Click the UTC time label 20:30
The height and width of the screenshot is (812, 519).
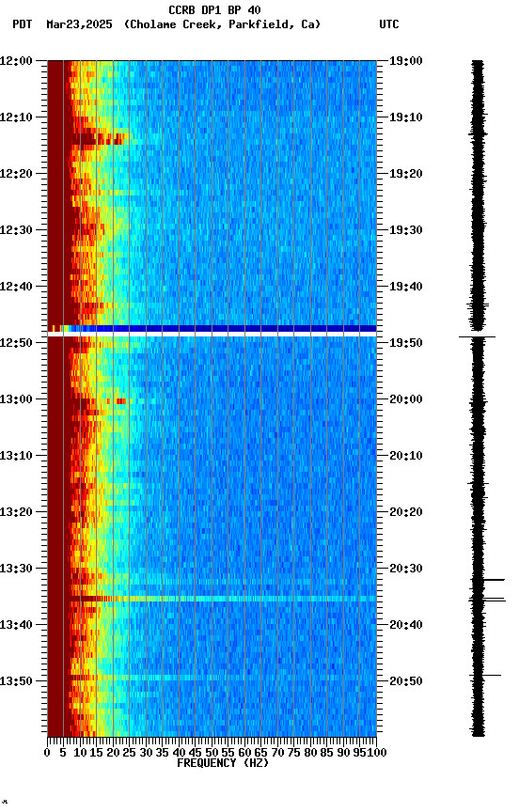[406, 570]
